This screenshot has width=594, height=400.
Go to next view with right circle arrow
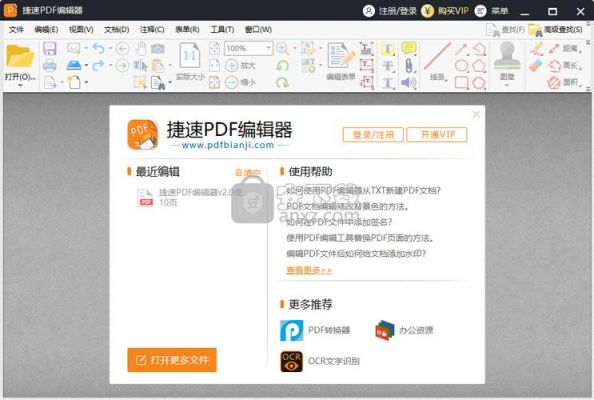122,66
